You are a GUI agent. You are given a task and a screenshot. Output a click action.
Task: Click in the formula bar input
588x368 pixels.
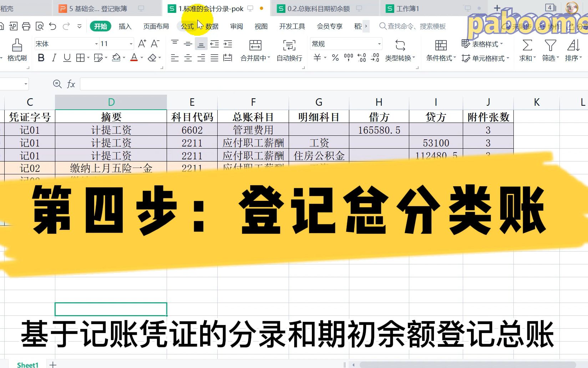pyautogui.click(x=334, y=84)
